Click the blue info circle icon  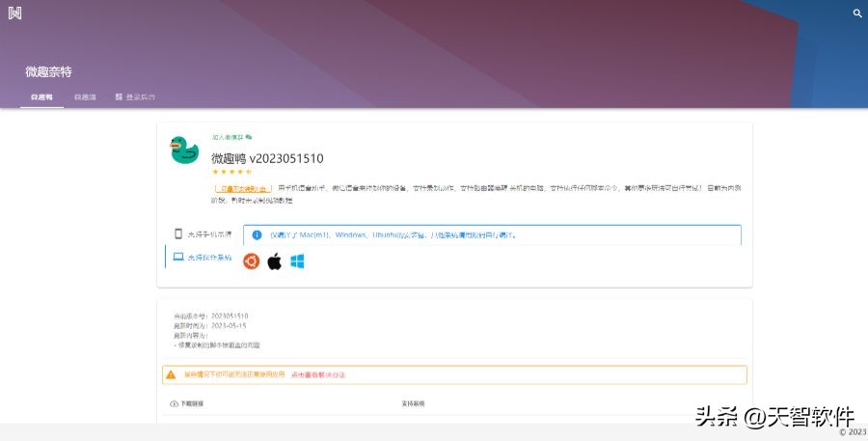coord(257,234)
